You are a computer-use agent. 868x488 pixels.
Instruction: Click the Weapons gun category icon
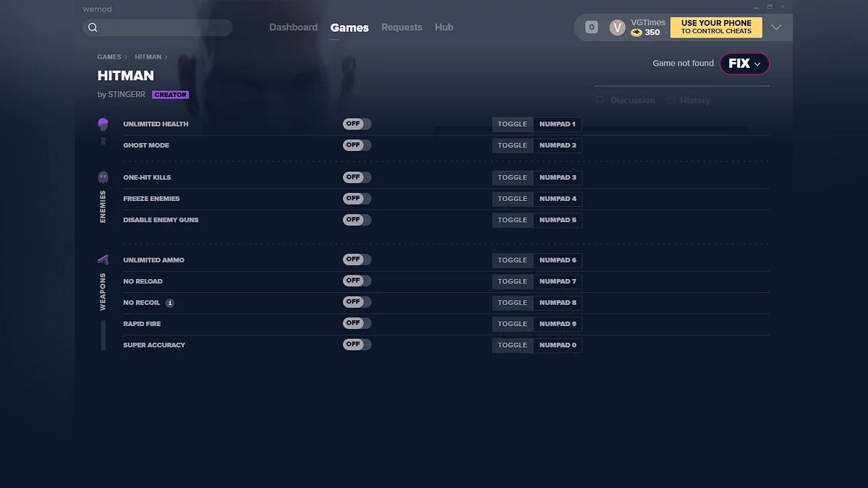(x=103, y=260)
